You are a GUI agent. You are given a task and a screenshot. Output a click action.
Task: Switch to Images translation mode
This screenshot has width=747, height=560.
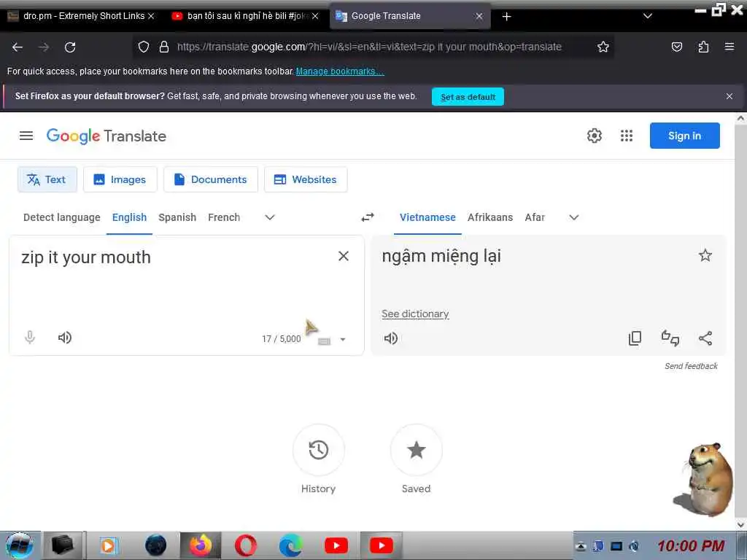click(x=120, y=179)
